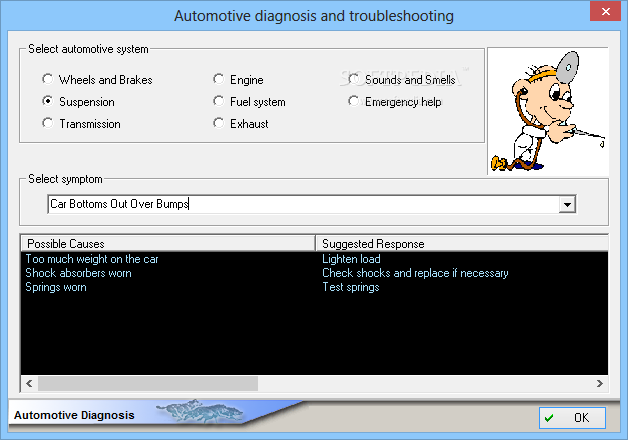This screenshot has height=440, width=628.
Task: Close the Automotive diagnosis window
Action: [x=606, y=11]
